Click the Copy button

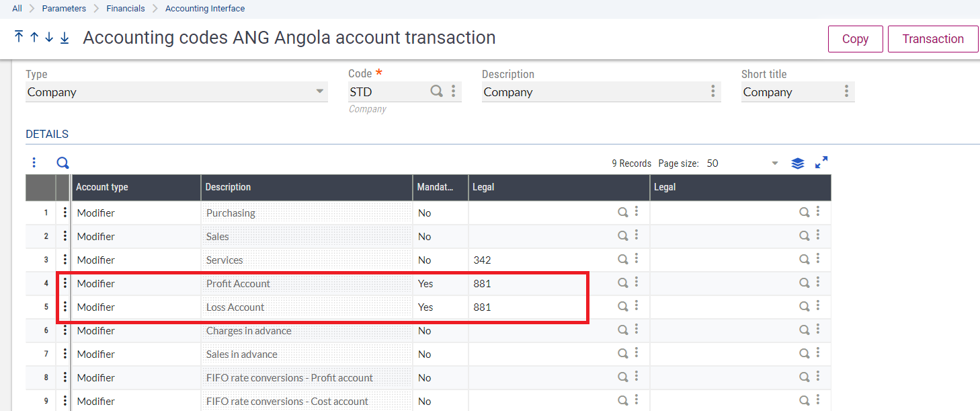click(x=855, y=39)
